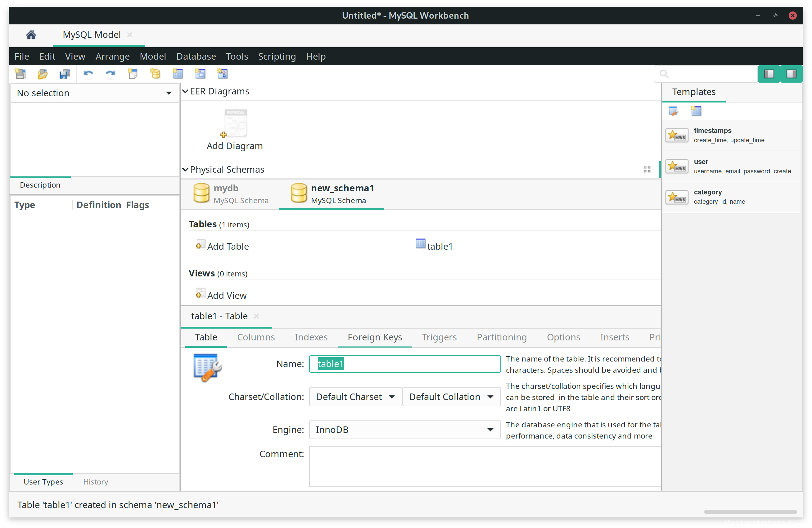Add a new table toolbar icon
This screenshot has height=528, width=812.
(x=178, y=74)
